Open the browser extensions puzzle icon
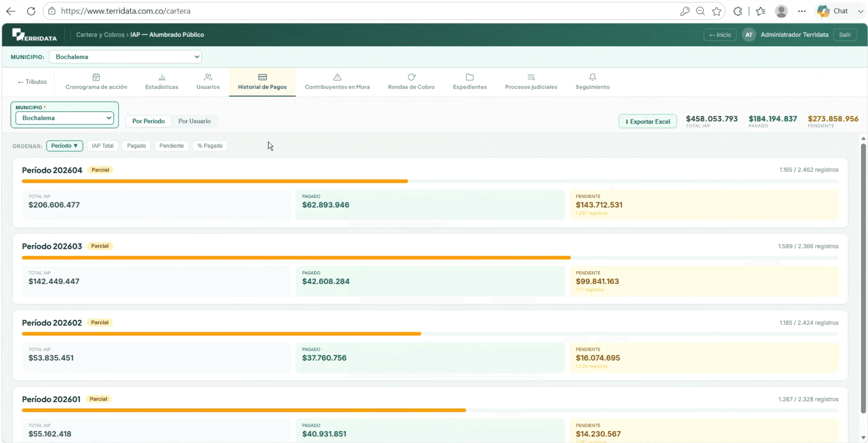The image size is (868, 443). 738,11
